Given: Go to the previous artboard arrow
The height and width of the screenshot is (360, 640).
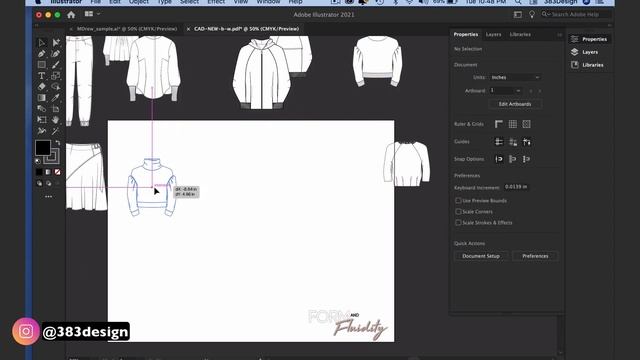Looking at the screenshot, I should tap(531, 91).
